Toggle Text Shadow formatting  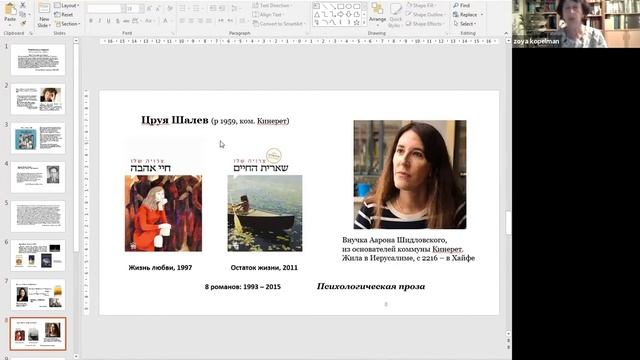(x=118, y=21)
